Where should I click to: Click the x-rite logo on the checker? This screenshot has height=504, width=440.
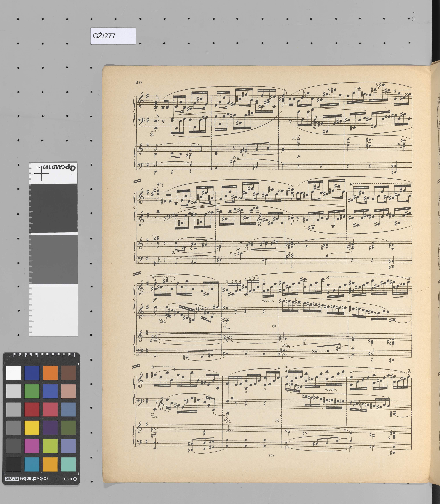point(70,479)
